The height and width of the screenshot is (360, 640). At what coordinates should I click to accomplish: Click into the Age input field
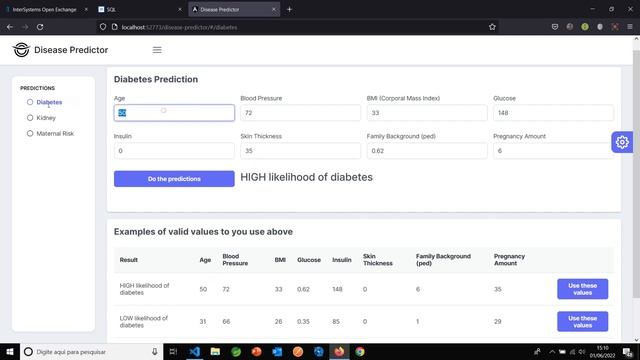point(174,113)
